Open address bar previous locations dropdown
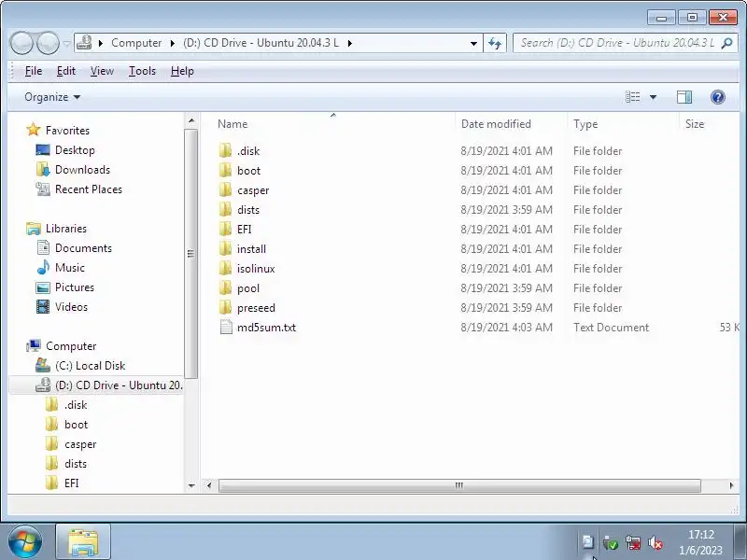The height and width of the screenshot is (560, 747). tap(473, 43)
